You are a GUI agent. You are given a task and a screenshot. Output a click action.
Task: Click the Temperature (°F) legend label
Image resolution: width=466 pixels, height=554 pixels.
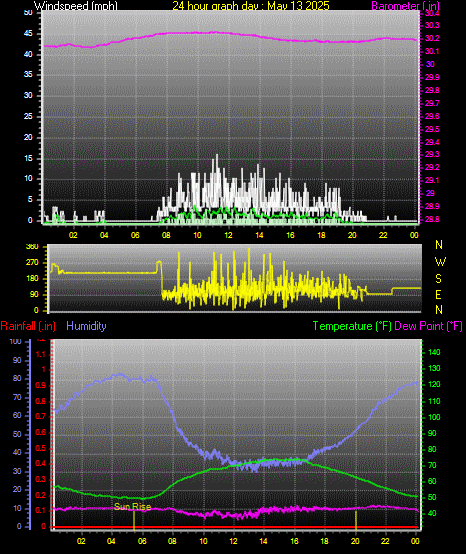352,326
